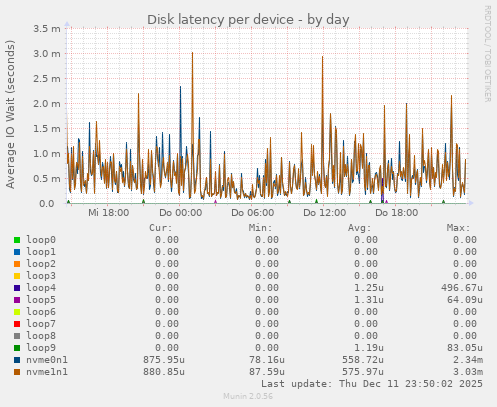This screenshot has height=407, width=497.
Task: Click the 'Munin 2.0.56' footer text
Action: pos(248,396)
